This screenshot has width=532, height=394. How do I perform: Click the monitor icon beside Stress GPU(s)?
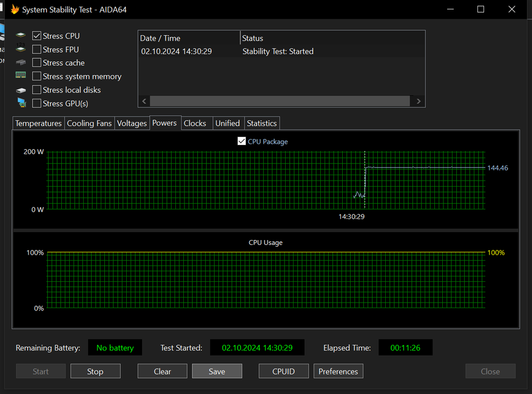(x=21, y=103)
